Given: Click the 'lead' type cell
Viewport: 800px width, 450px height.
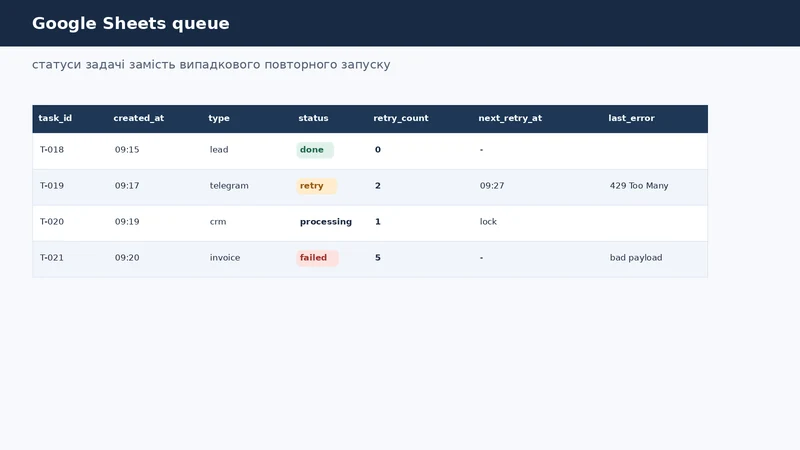Looking at the screenshot, I should 219,150.
